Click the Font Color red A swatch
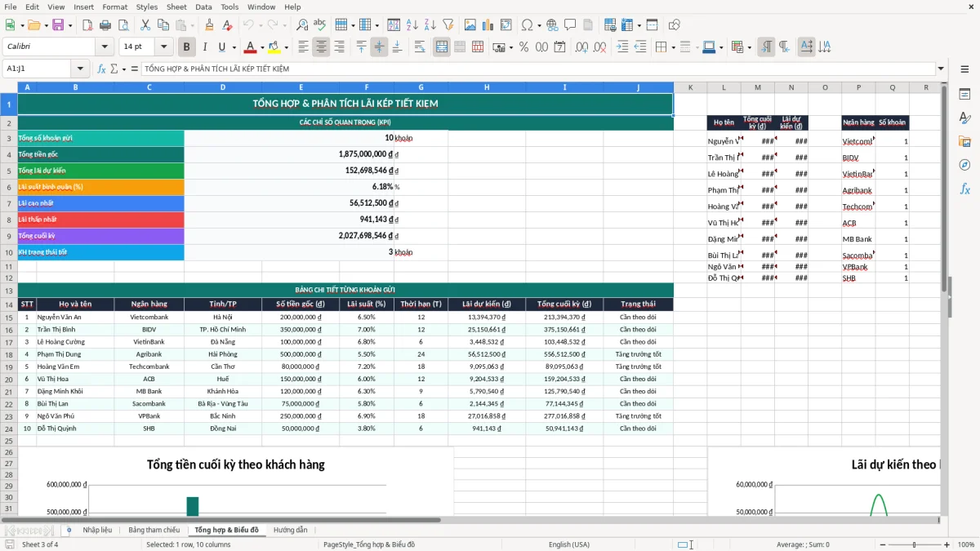Viewport: 980px width, 551px height. click(x=250, y=47)
